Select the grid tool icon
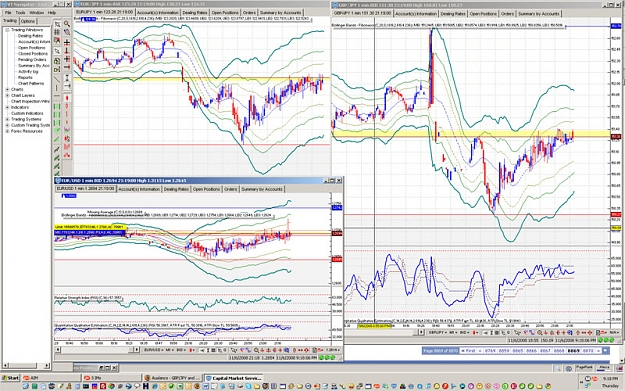This screenshot has width=625, height=391. (x=57, y=33)
